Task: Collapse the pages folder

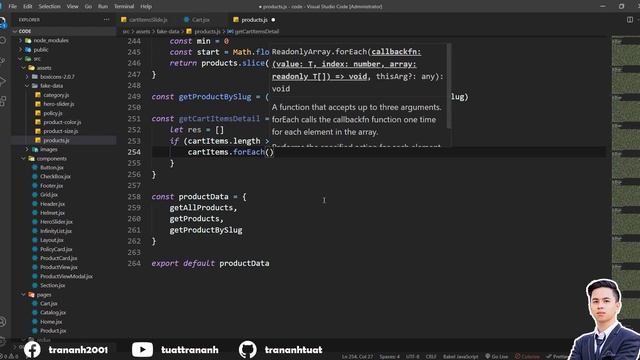Action: pyautogui.click(x=24, y=294)
